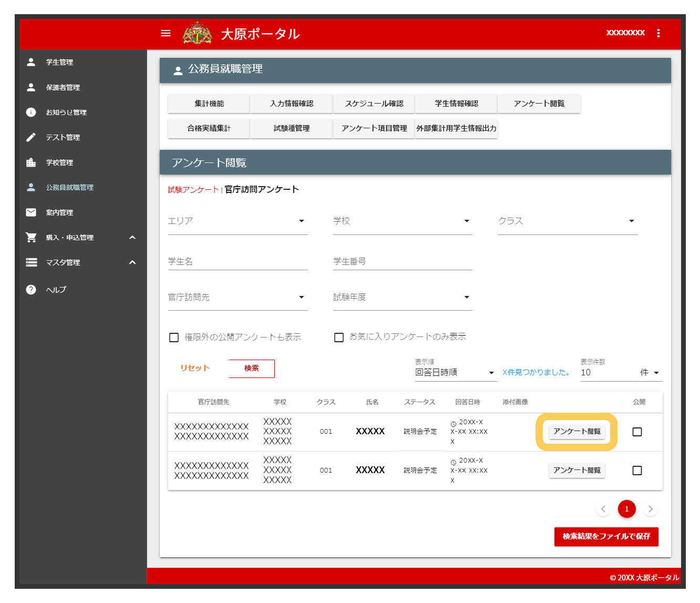
Task: Expand the 試験年度 dropdown
Action: coord(402,298)
